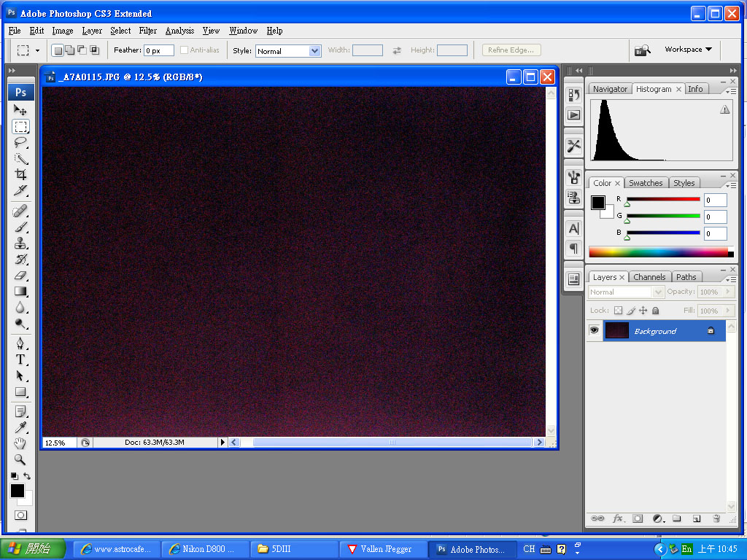Viewport: 747px width, 560px height.
Task: Switch to the Channels tab
Action: 649,277
